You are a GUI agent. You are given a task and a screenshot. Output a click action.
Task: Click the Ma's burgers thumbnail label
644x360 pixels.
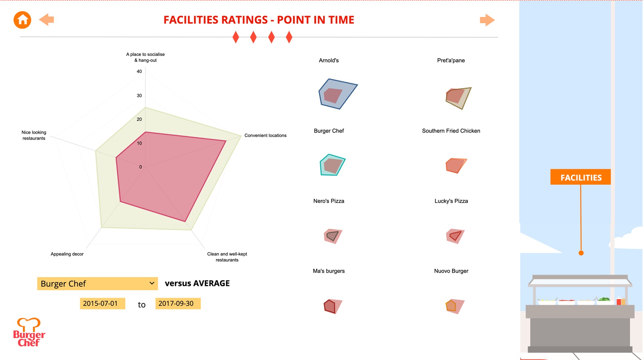[x=328, y=271]
